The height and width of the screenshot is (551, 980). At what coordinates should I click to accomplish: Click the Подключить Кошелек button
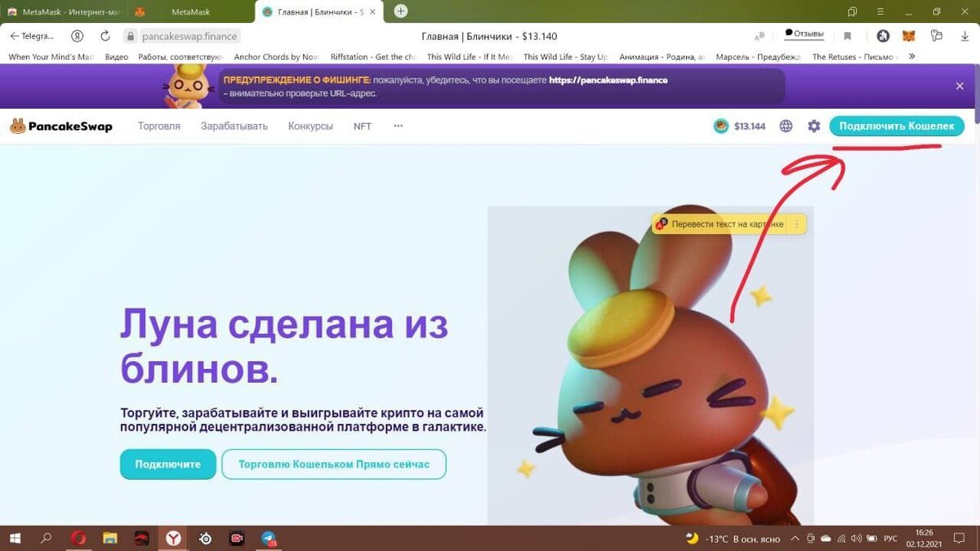[x=897, y=127]
